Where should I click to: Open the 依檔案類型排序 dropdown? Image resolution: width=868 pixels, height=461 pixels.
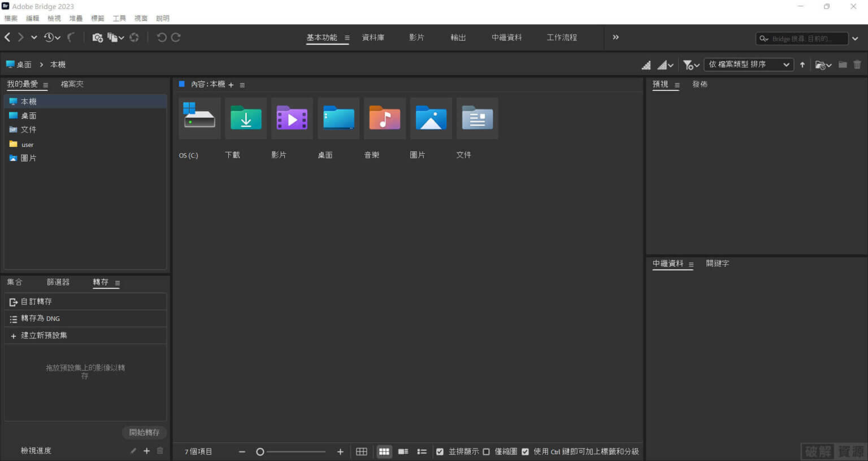coord(749,64)
